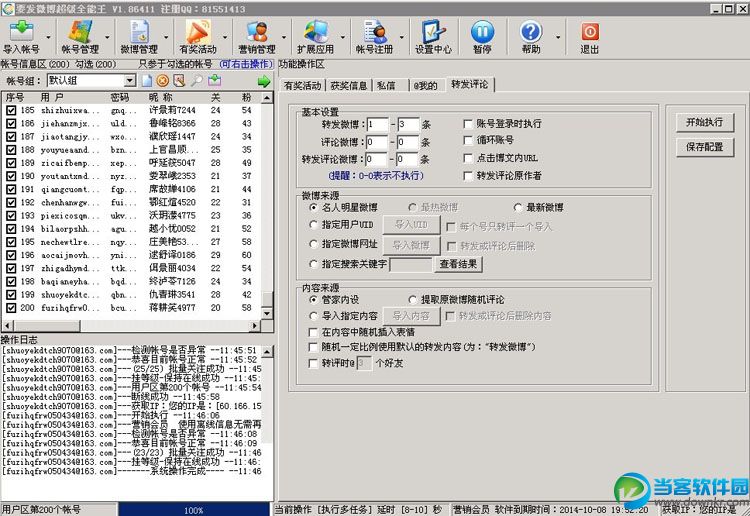Click the 100% progress bar in status bar
The image size is (750, 516).
pos(194,510)
